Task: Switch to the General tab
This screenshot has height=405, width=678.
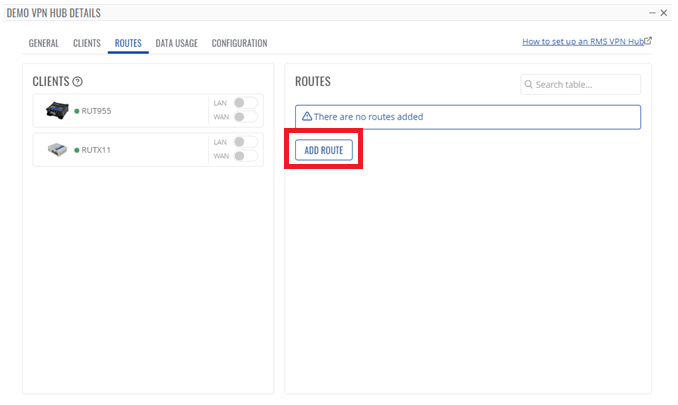Action: pos(44,43)
